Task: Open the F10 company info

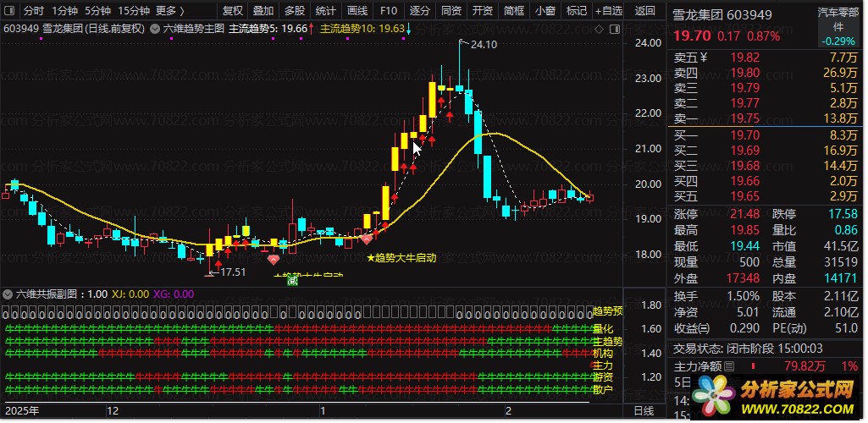Action: (x=389, y=10)
